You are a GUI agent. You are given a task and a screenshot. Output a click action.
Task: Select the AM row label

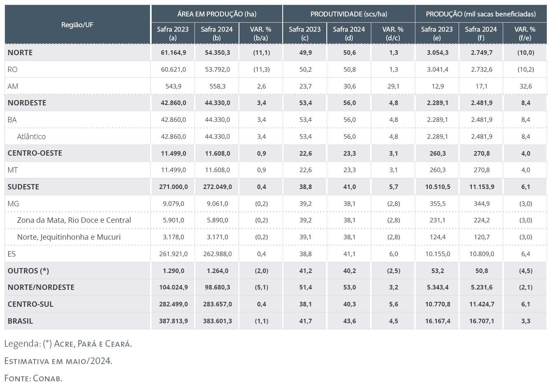pyautogui.click(x=13, y=86)
